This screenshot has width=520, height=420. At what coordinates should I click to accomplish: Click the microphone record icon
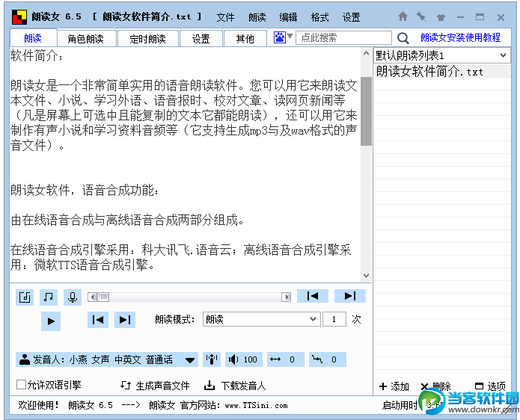pyautogui.click(x=73, y=297)
